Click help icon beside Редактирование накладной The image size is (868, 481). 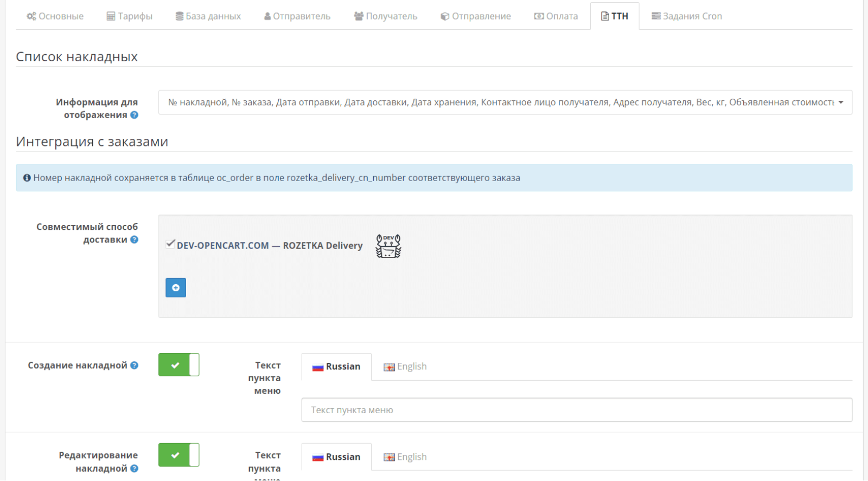[x=134, y=469]
